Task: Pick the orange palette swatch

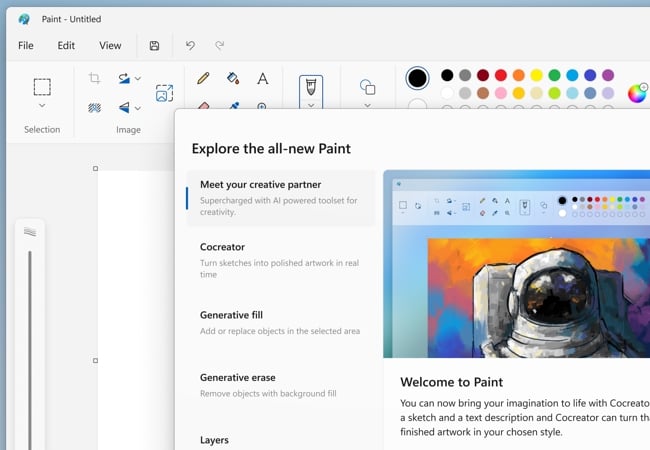Action: click(519, 75)
